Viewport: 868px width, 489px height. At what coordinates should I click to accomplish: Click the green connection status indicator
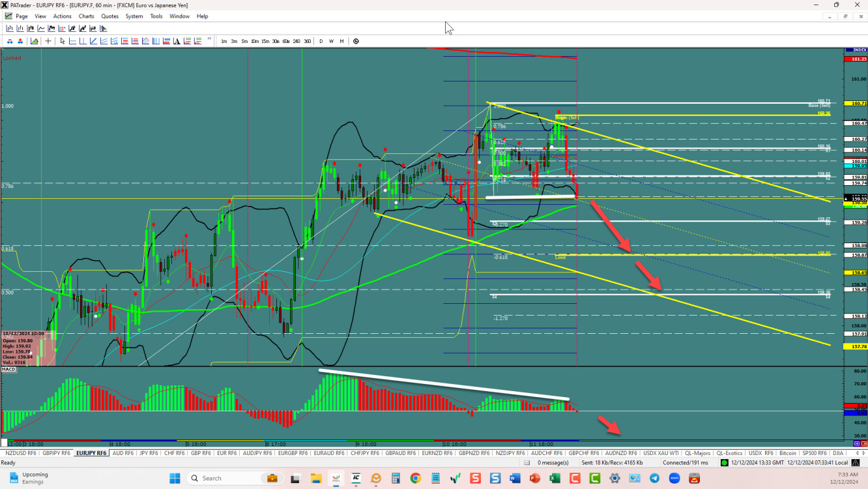[x=724, y=462]
